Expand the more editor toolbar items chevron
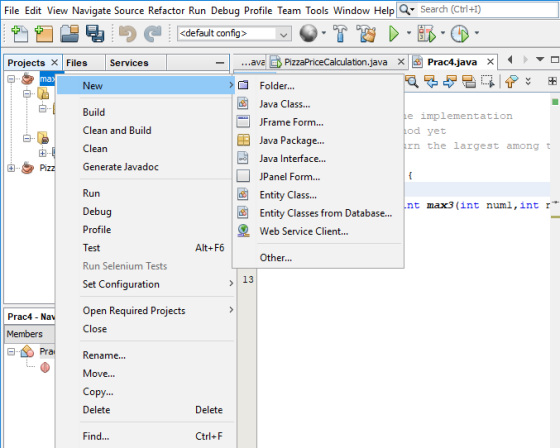The image size is (560, 448). (x=528, y=81)
